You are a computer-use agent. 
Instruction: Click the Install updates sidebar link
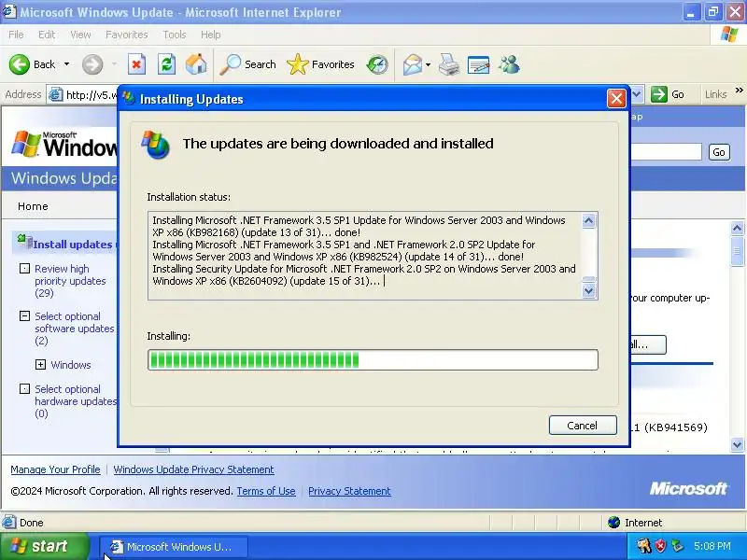pos(73,245)
